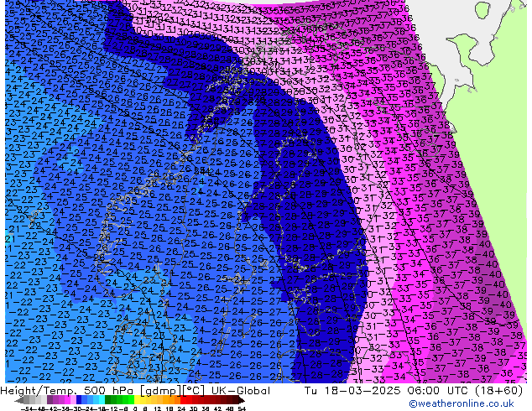This screenshot has width=532, height=411.
Task: Click the left arrow end of the color scale
Action: (18, 401)
